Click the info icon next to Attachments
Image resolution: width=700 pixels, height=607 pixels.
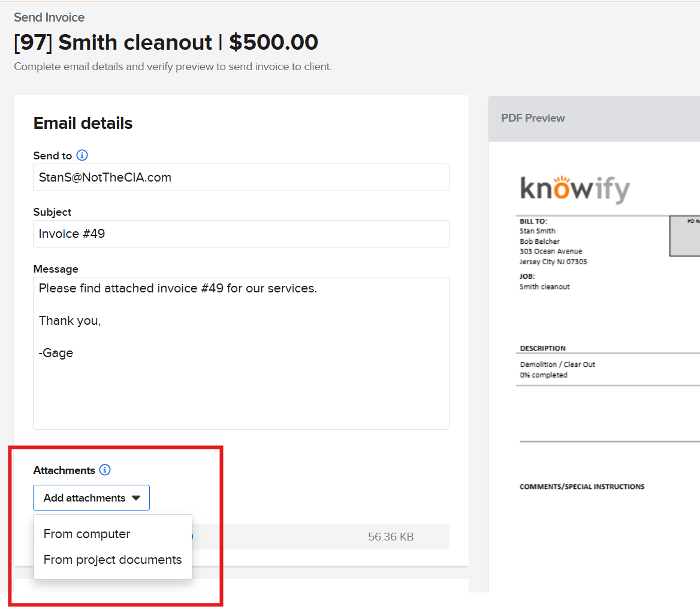coord(105,470)
